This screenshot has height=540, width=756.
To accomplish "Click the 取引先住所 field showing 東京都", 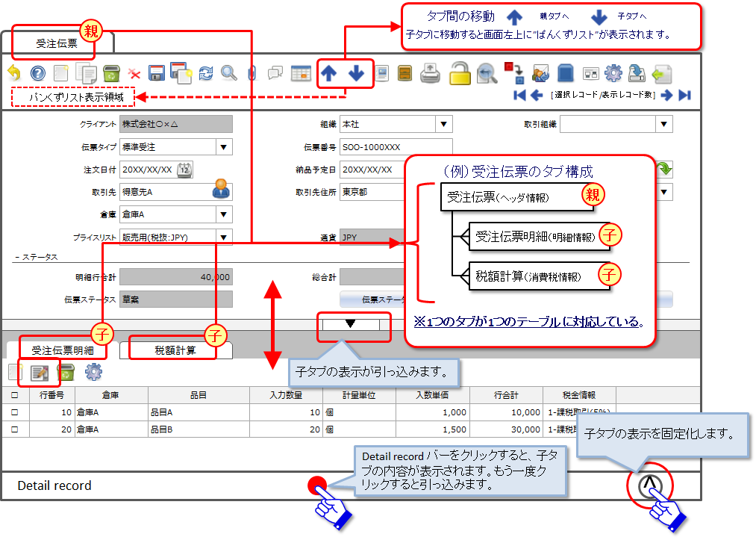I will [x=372, y=192].
